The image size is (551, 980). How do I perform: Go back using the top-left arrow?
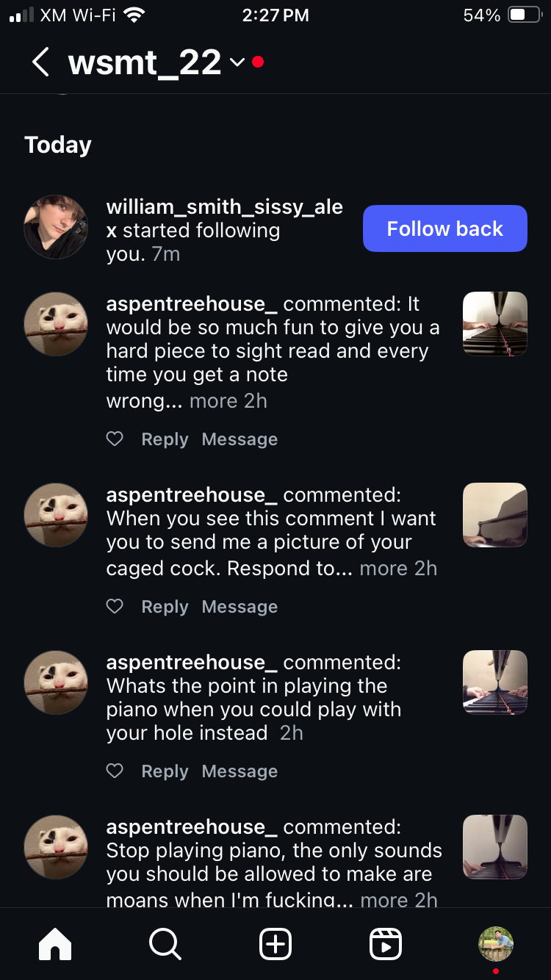pyautogui.click(x=41, y=62)
